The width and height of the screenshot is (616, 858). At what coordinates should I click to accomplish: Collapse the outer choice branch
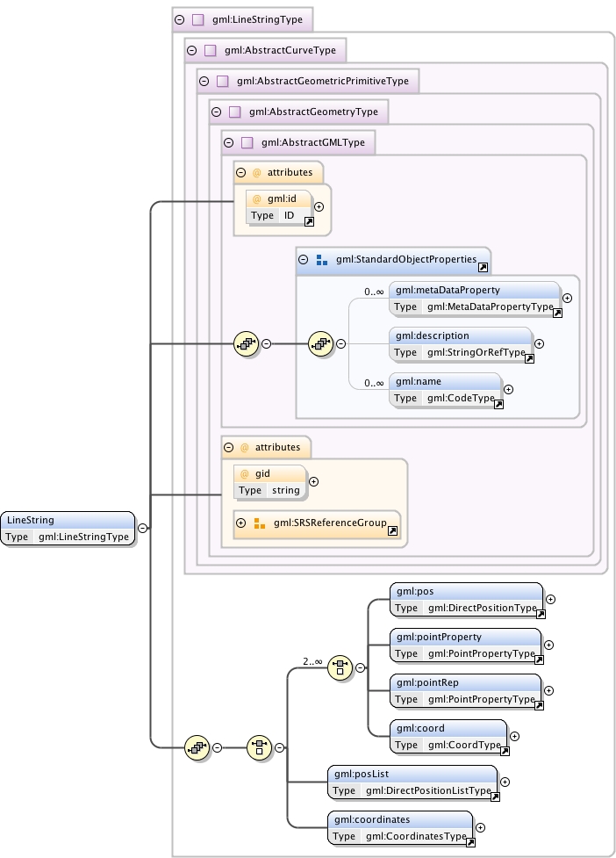tap(279, 747)
